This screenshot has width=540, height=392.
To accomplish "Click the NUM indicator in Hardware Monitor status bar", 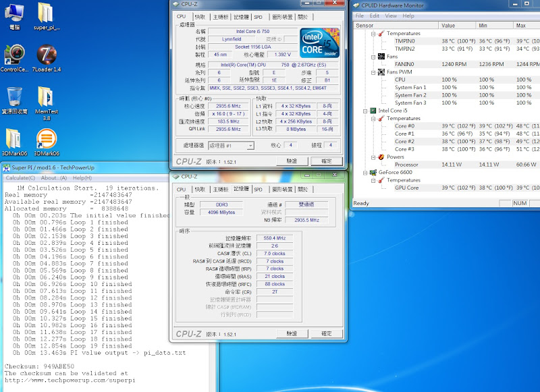I will click(520, 203).
